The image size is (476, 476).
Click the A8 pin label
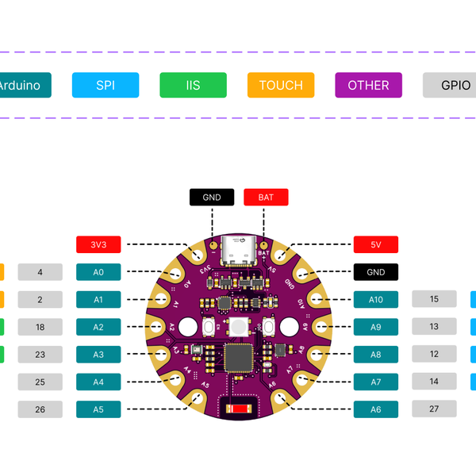pos(376,355)
